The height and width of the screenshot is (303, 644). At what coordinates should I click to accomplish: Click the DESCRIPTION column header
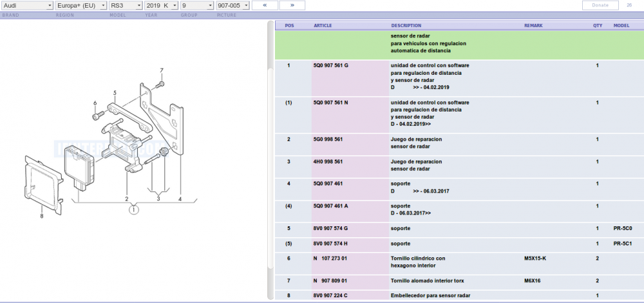click(406, 26)
